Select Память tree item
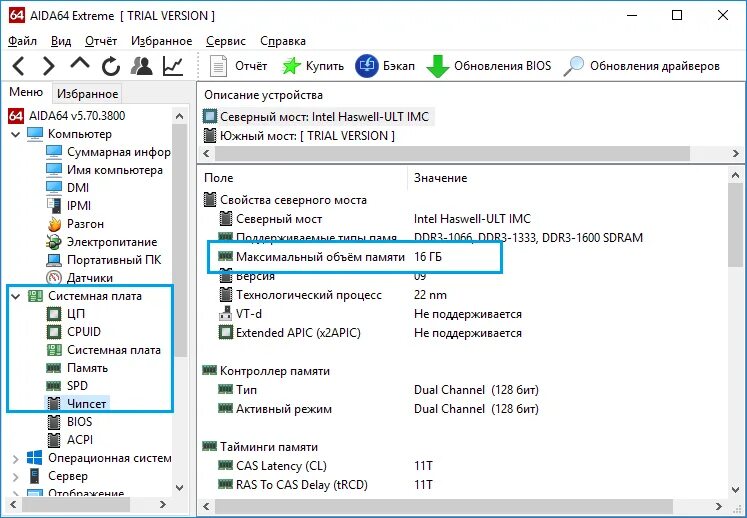This screenshot has width=747, height=518. tap(77, 368)
